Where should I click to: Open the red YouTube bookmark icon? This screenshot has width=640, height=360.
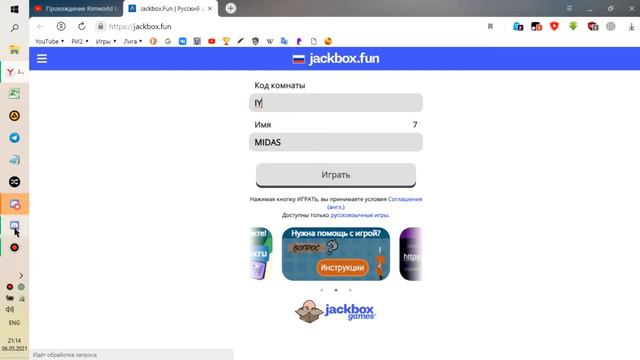(x=211, y=41)
